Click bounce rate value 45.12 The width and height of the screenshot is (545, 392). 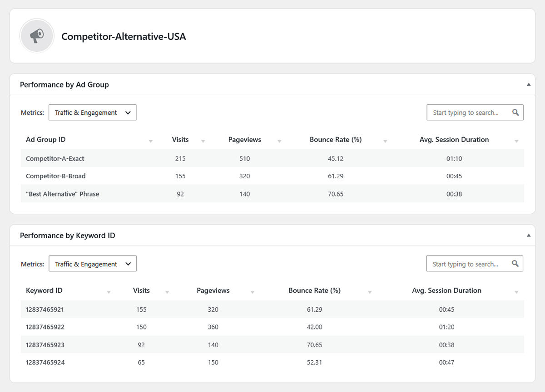(x=336, y=159)
